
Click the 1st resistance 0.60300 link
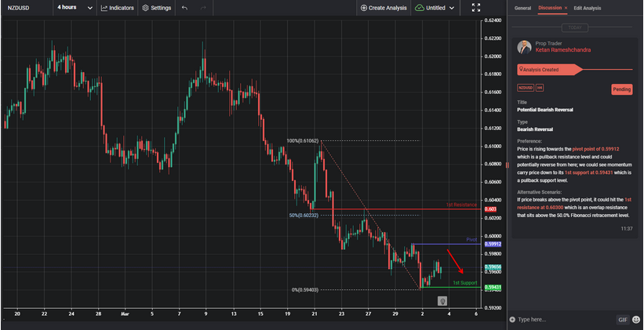tap(575, 204)
